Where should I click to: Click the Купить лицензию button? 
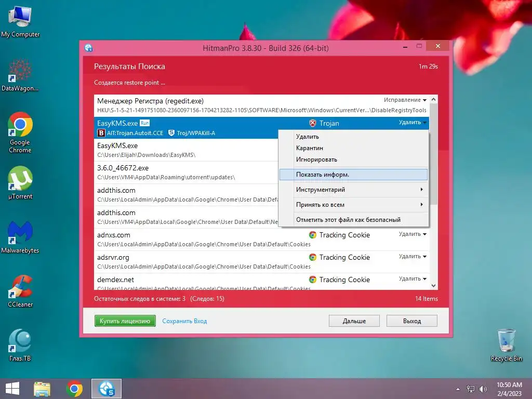125,321
